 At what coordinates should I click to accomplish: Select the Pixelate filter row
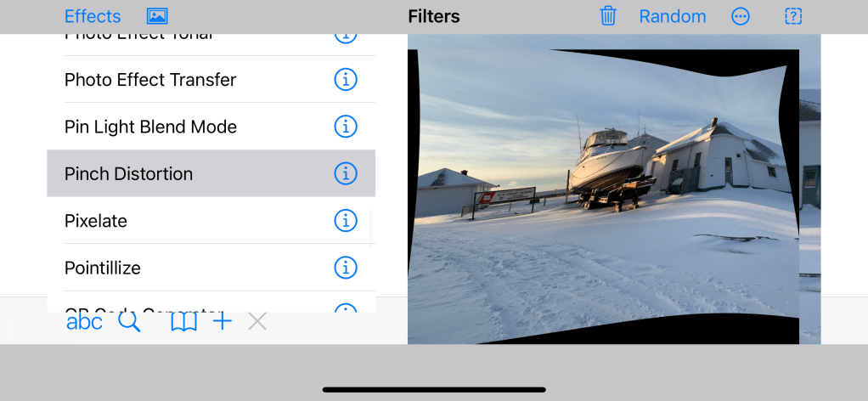tap(96, 221)
